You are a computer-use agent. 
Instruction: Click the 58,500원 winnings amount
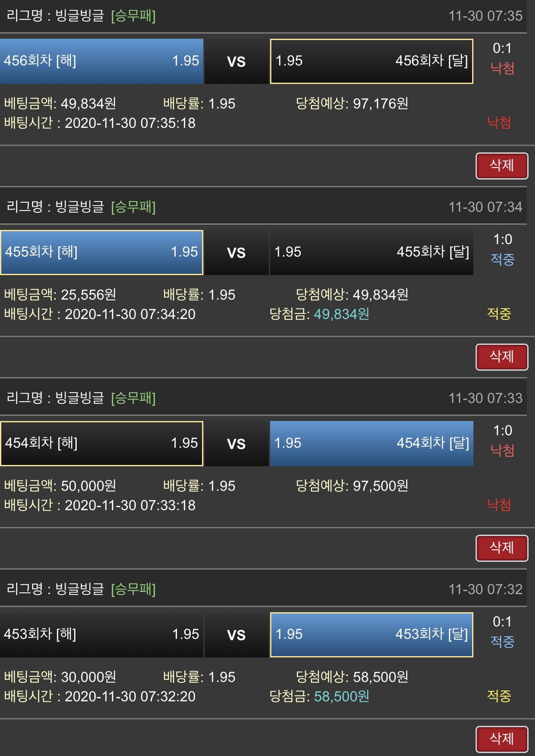[x=341, y=697]
